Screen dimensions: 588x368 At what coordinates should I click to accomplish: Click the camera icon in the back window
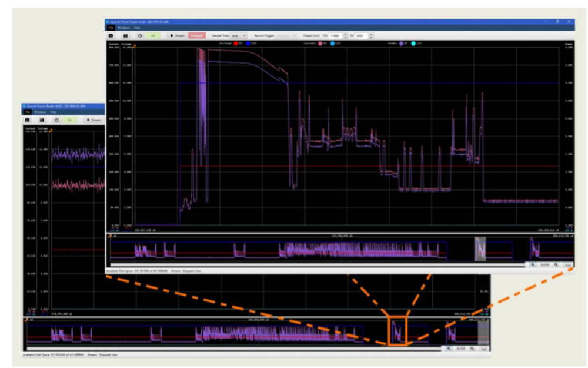coord(27,120)
